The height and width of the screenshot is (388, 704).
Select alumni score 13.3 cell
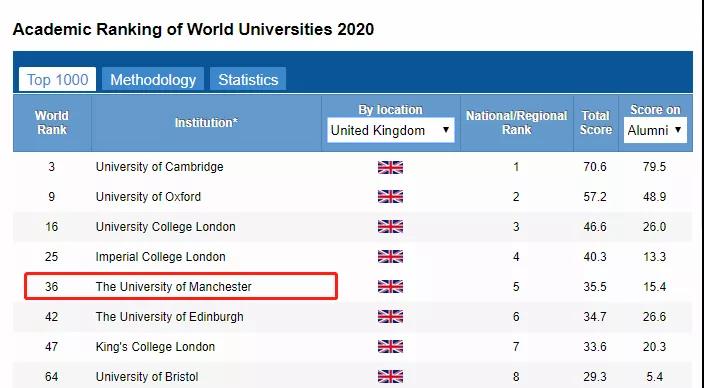click(654, 257)
